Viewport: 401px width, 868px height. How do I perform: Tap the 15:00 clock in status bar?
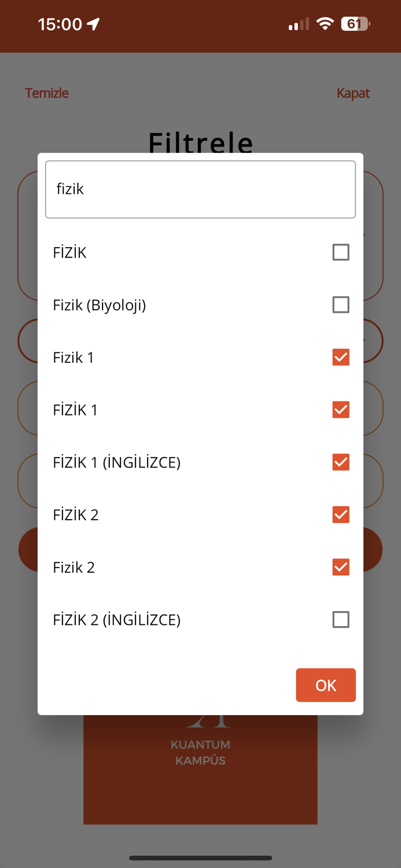tap(60, 24)
